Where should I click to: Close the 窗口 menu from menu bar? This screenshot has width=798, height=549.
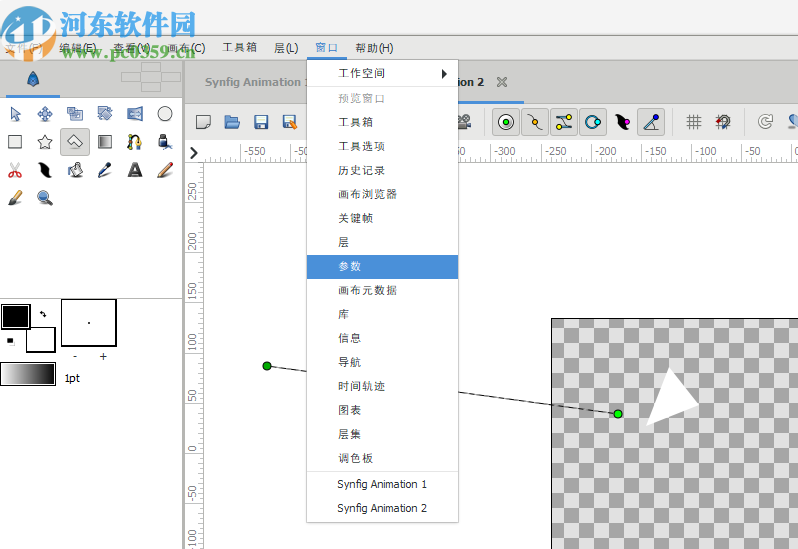click(x=326, y=48)
